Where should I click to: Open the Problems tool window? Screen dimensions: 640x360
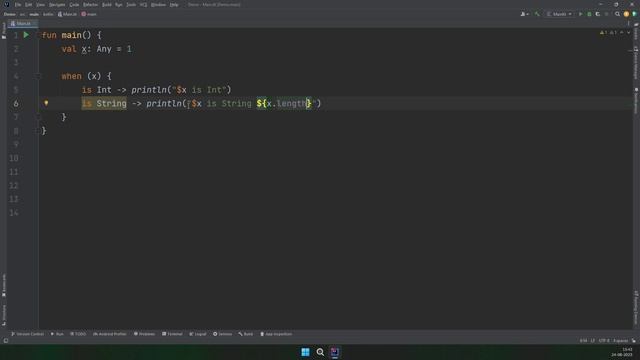pos(144,334)
